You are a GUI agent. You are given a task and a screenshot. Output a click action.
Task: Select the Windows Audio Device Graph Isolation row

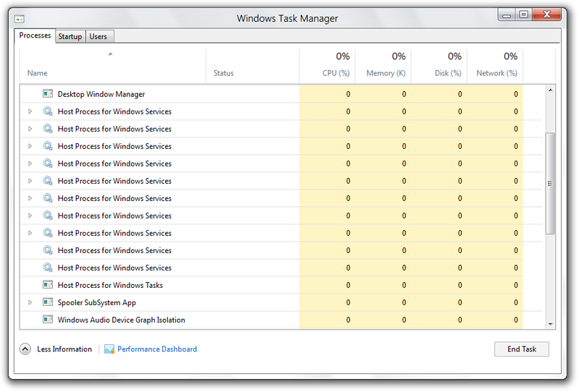[282, 320]
